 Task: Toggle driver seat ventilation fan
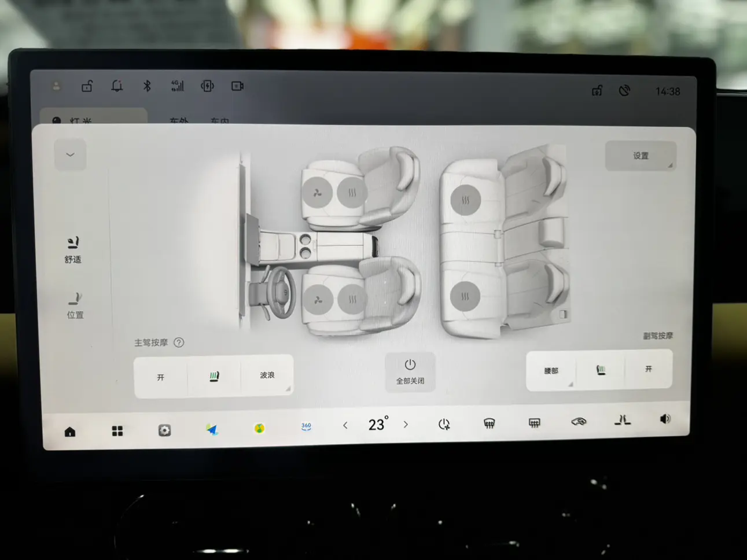pyautogui.click(x=317, y=300)
